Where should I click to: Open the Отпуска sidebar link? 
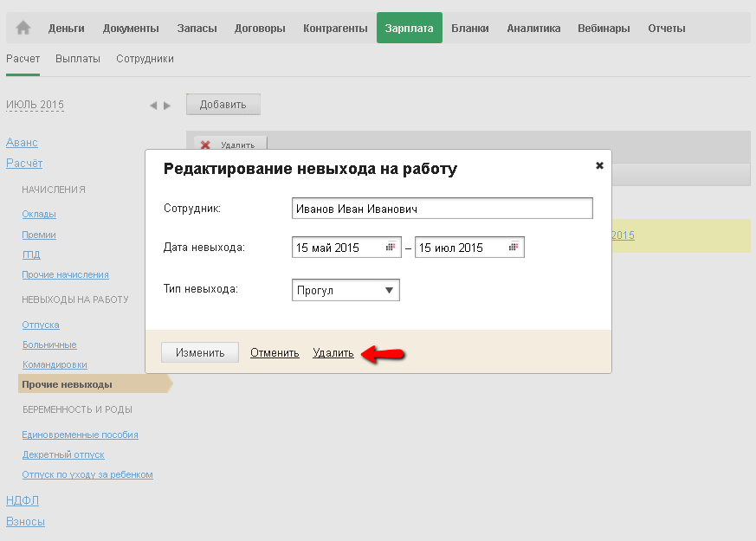tap(41, 325)
